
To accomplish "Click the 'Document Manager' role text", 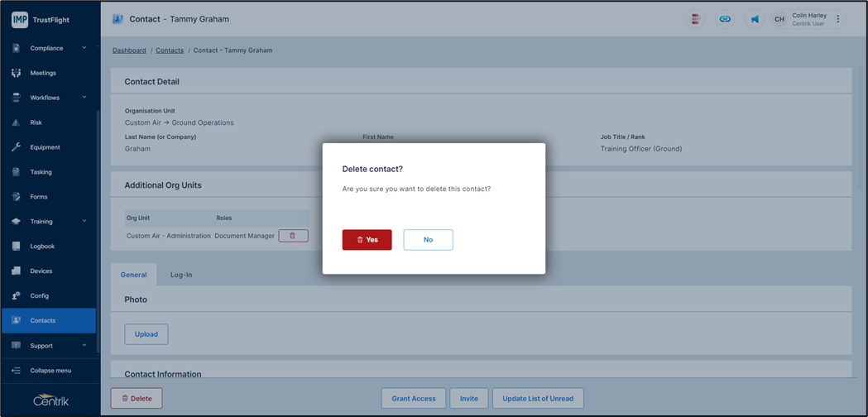I will click(245, 235).
